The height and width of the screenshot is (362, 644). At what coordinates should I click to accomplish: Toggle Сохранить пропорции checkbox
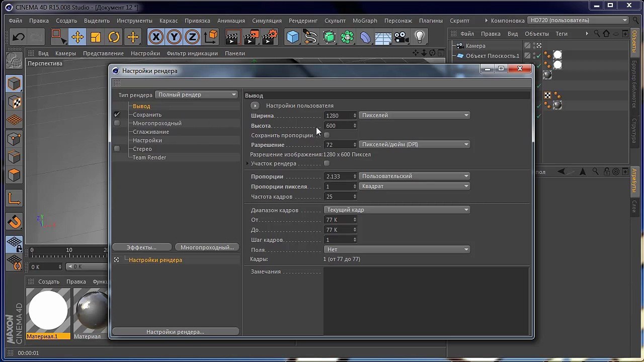327,135
